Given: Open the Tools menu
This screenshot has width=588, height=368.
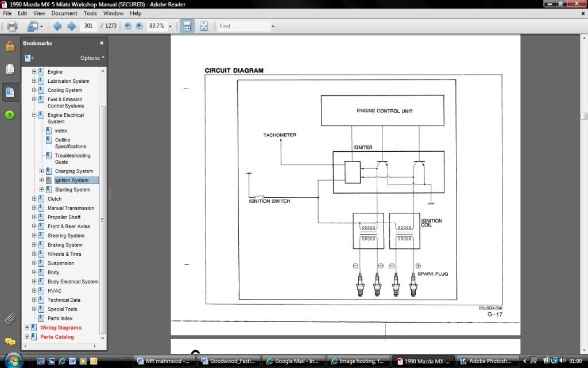Looking at the screenshot, I should 90,13.
